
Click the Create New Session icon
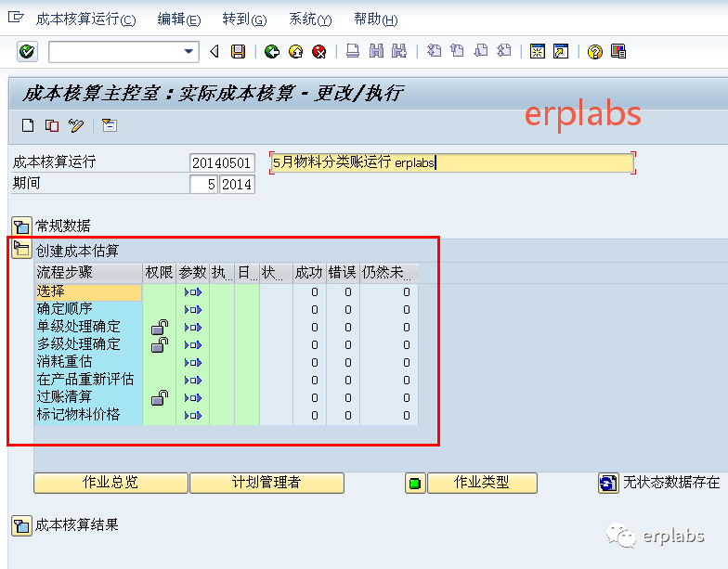pos(537,52)
